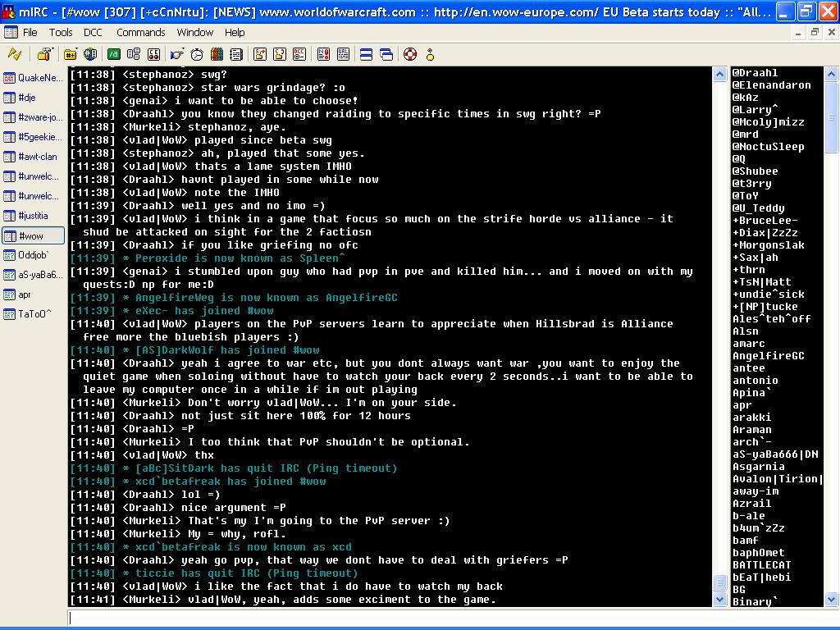840x630 pixels.
Task: Select +Morgonslak in the nick list
Action: 768,245
